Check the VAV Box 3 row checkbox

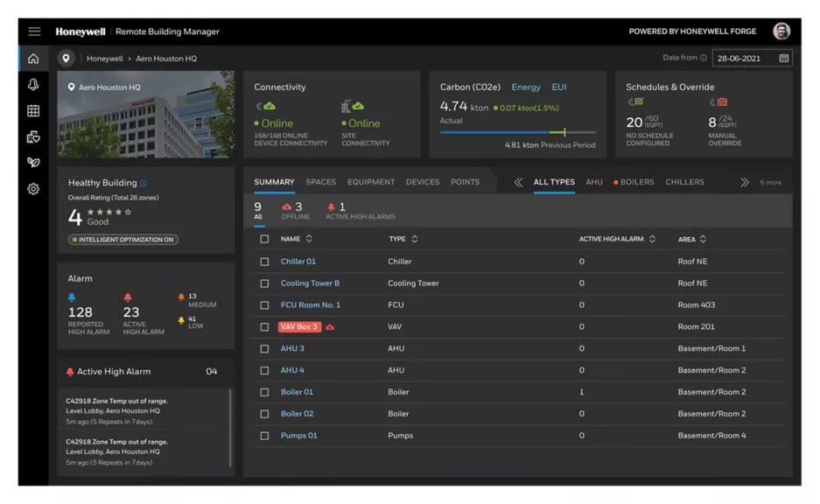pyautogui.click(x=264, y=326)
